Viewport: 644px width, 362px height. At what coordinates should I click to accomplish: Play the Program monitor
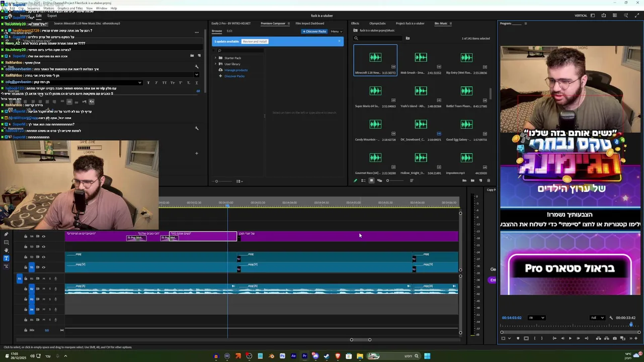[x=570, y=338]
